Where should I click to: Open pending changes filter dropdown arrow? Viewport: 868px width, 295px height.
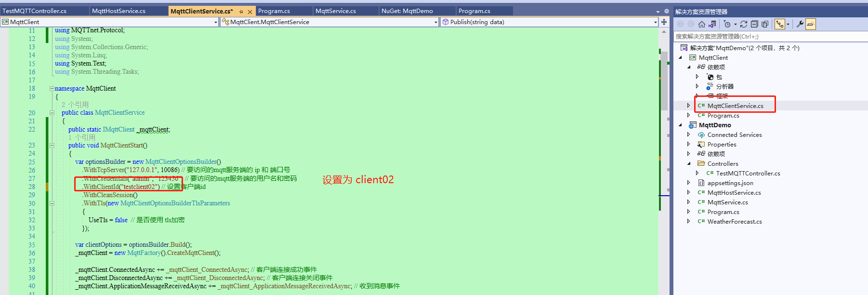(736, 25)
